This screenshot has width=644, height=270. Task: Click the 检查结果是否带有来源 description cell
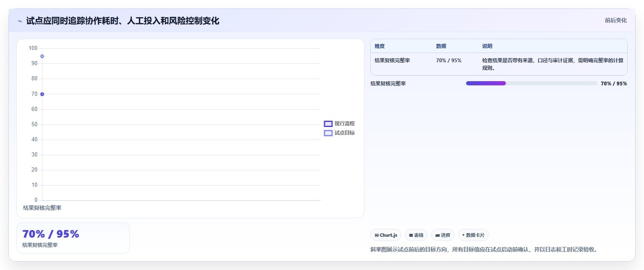(553, 64)
